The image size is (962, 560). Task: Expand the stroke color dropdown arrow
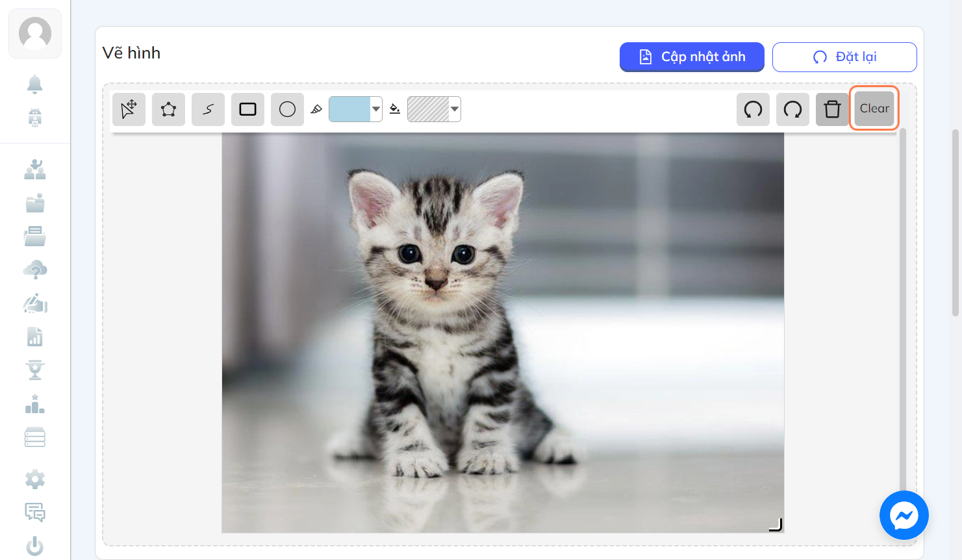376,109
